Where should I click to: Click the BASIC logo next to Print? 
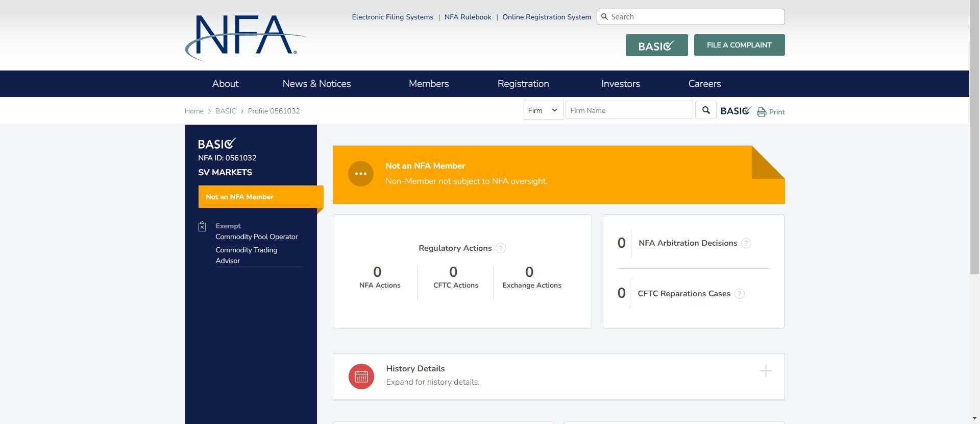pyautogui.click(x=736, y=110)
